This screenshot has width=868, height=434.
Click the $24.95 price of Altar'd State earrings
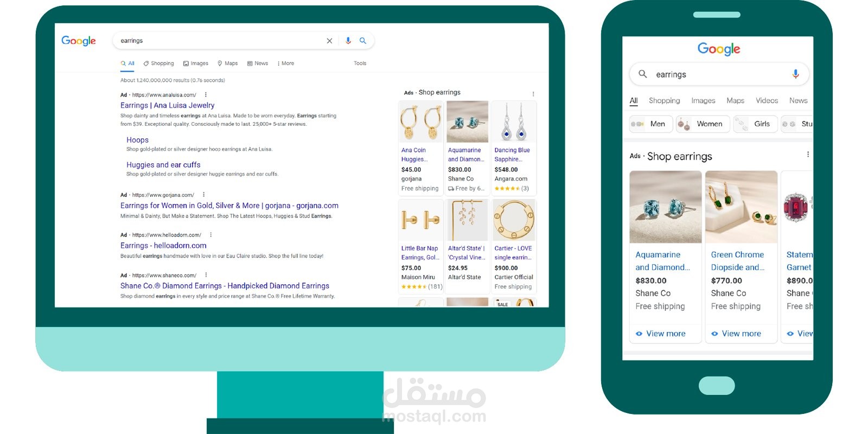[458, 268]
